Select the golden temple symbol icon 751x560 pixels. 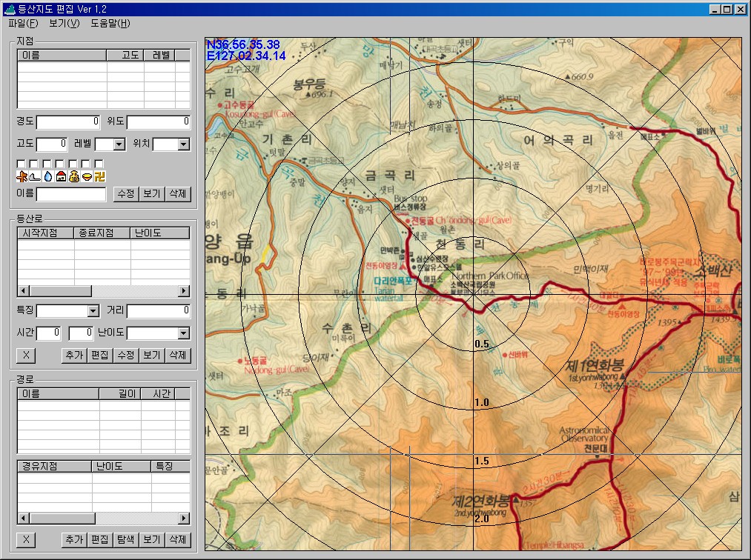tap(99, 176)
